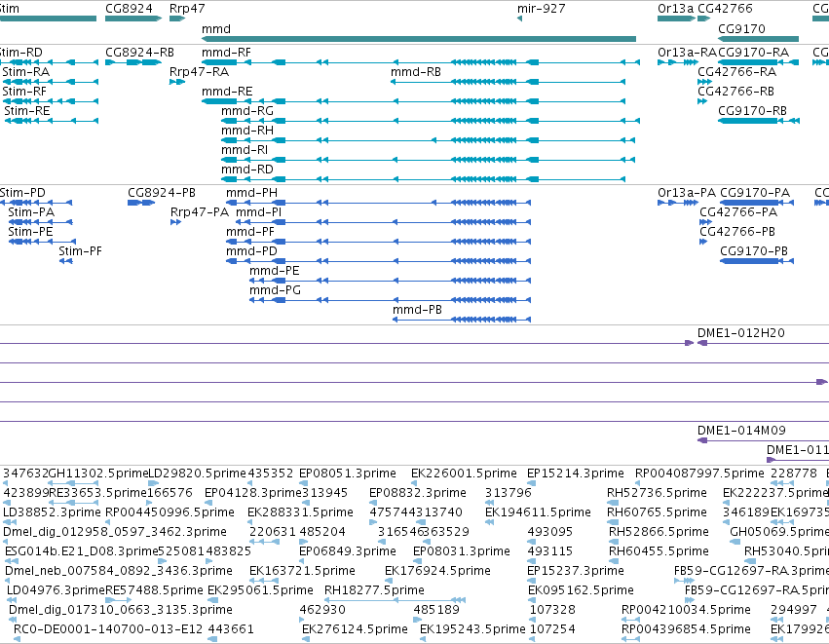Select the mmd-RB transcript label
Image resolution: width=829 pixels, height=644 pixels.
click(416, 72)
